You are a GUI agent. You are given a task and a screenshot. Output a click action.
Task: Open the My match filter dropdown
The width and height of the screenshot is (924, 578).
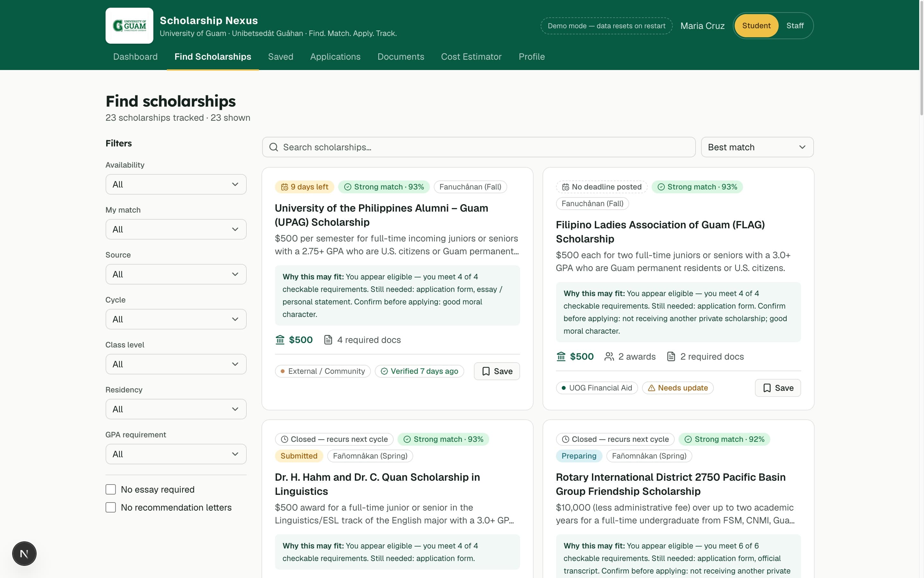[x=176, y=229]
